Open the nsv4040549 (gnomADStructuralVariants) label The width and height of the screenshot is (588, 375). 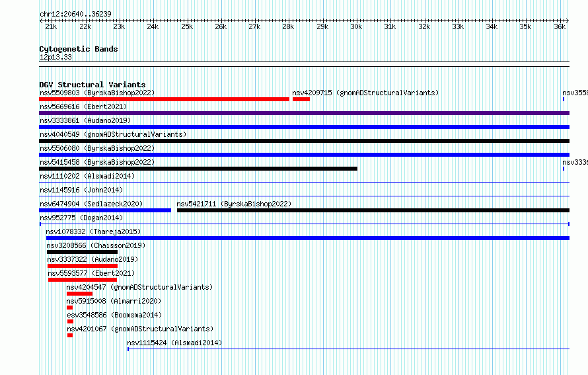(x=113, y=134)
